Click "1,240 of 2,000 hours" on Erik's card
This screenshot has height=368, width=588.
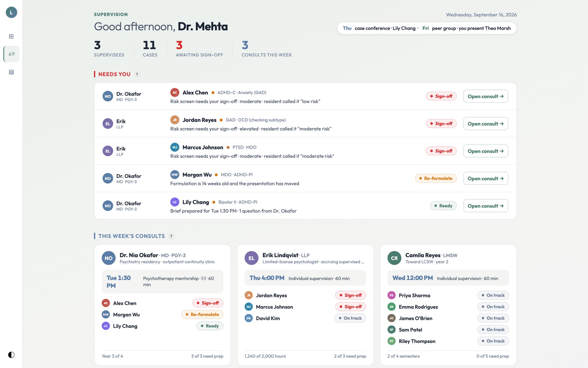click(265, 356)
